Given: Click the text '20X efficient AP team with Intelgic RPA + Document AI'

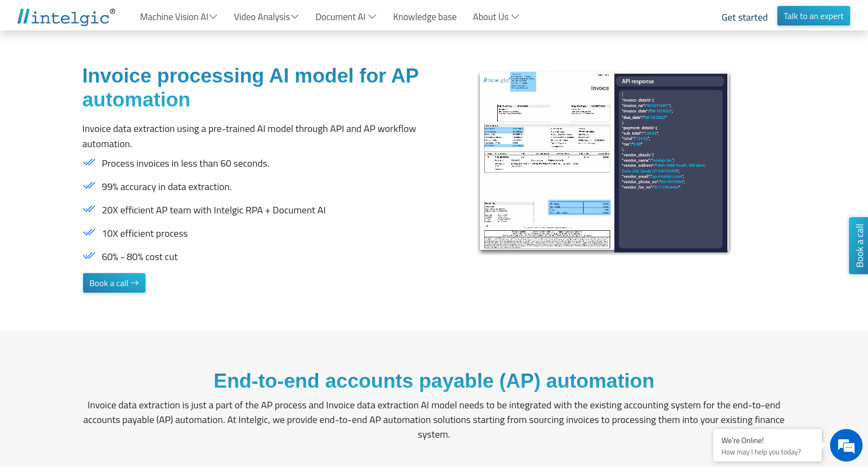Looking at the screenshot, I should point(214,210).
